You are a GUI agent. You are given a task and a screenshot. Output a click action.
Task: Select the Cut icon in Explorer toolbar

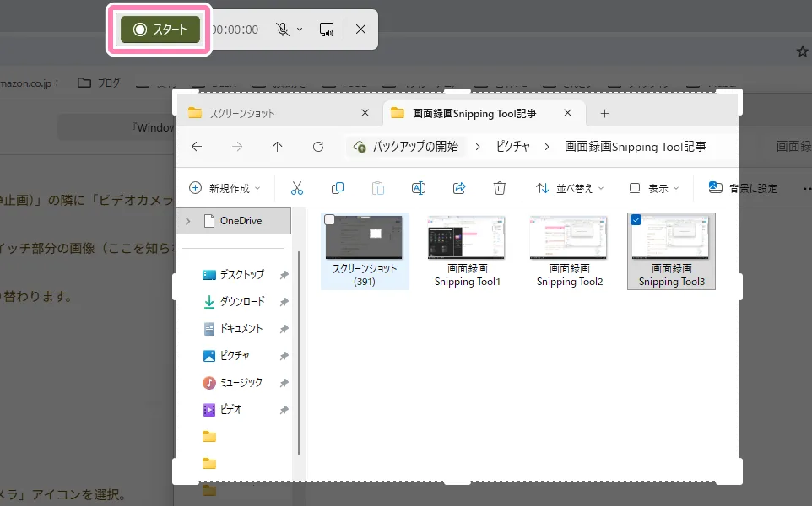[297, 187]
